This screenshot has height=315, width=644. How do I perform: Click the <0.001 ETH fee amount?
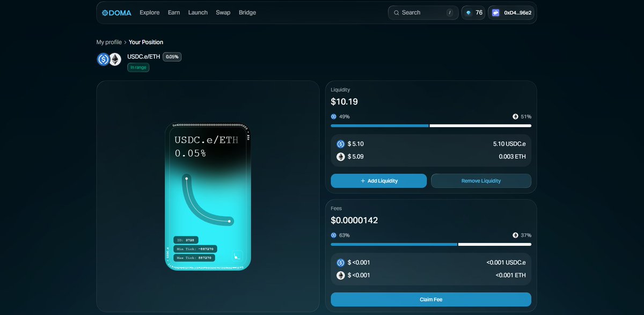(511, 275)
